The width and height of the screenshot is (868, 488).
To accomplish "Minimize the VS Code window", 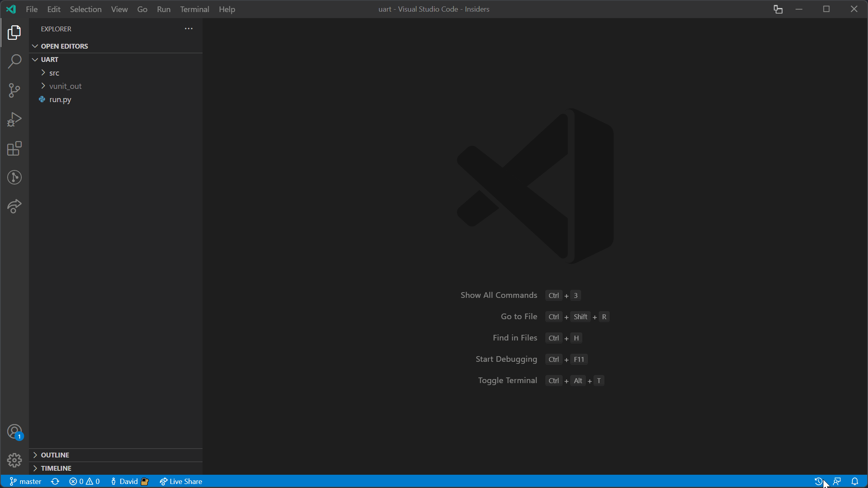I will (x=799, y=9).
